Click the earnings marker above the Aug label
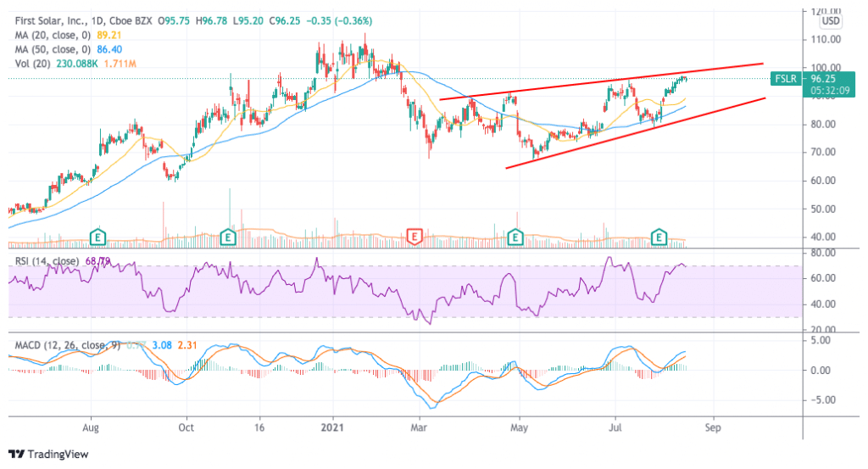The height and width of the screenshot is (469, 868). pyautogui.click(x=98, y=237)
